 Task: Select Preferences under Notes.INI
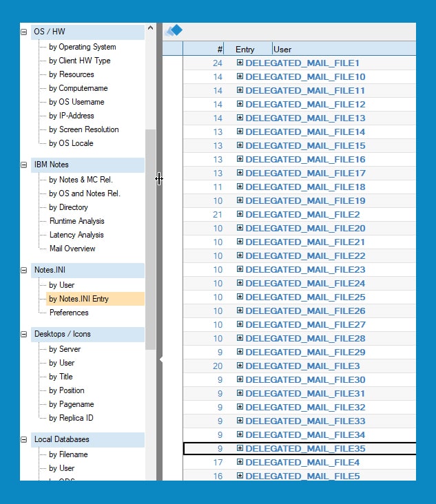pyautogui.click(x=69, y=313)
